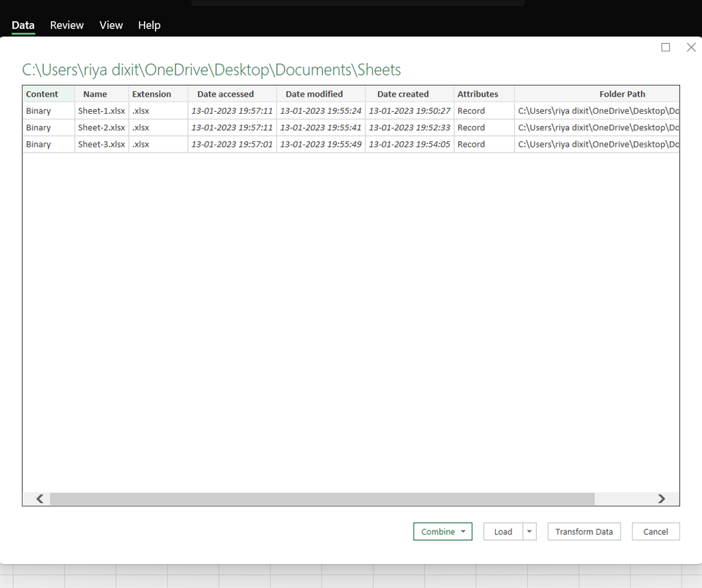Click the Sheet-1.xlsx name cell
The width and height of the screenshot is (702, 588).
pos(101,111)
